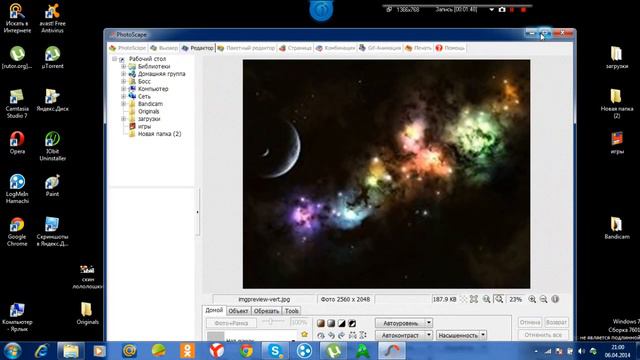Click the original-size magnifier icon

click(x=487, y=299)
